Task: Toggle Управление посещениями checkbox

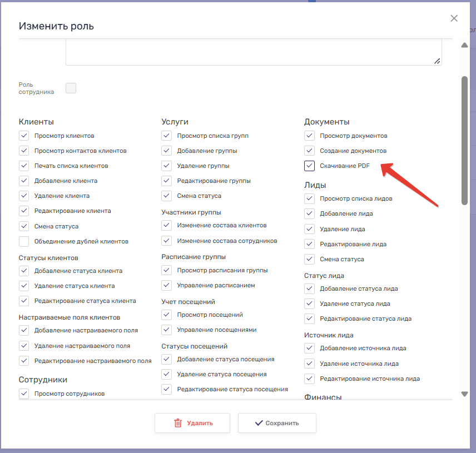Action: 167,330
